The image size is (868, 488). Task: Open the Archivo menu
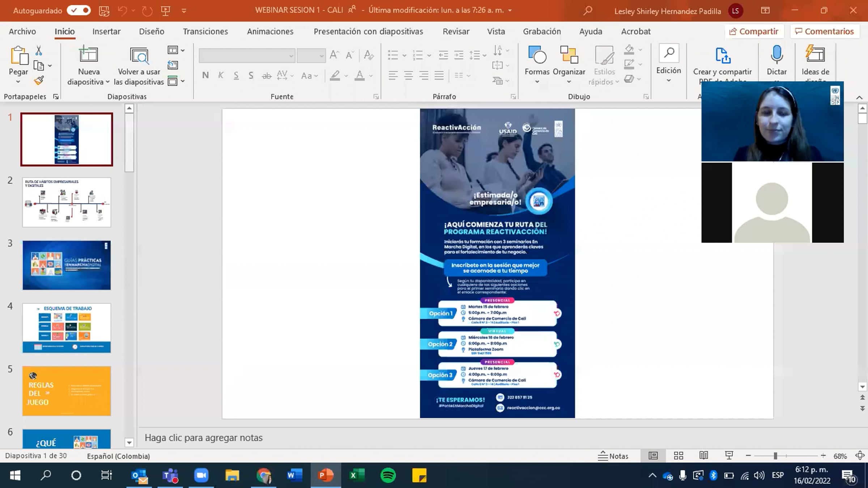pyautogui.click(x=22, y=31)
